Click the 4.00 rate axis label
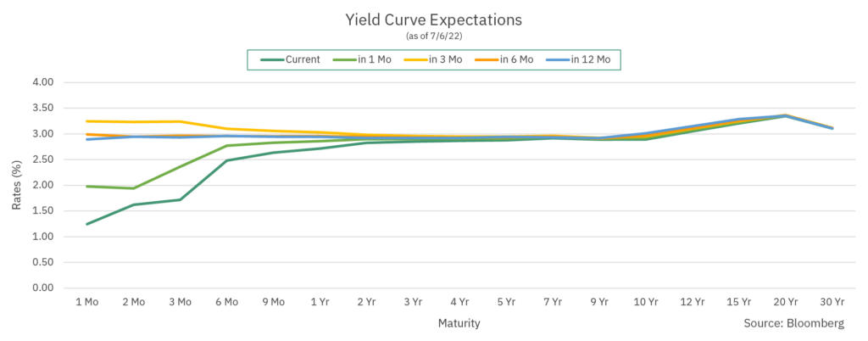This screenshot has width=868, height=341. pyautogui.click(x=42, y=82)
